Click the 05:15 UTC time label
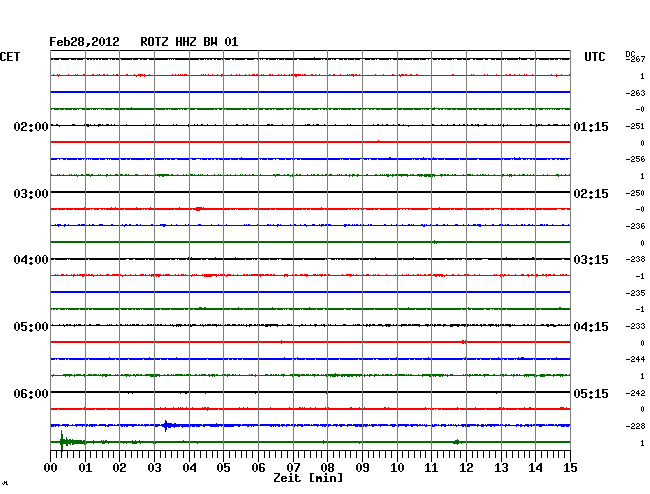Viewport: 650px width, 494px height. coord(591,393)
